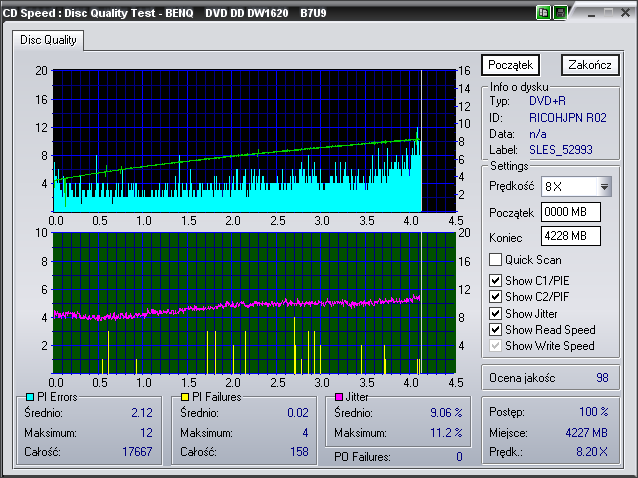This screenshot has width=638, height=478.
Task: Click the label value SLES_52993
Action: click(x=561, y=150)
